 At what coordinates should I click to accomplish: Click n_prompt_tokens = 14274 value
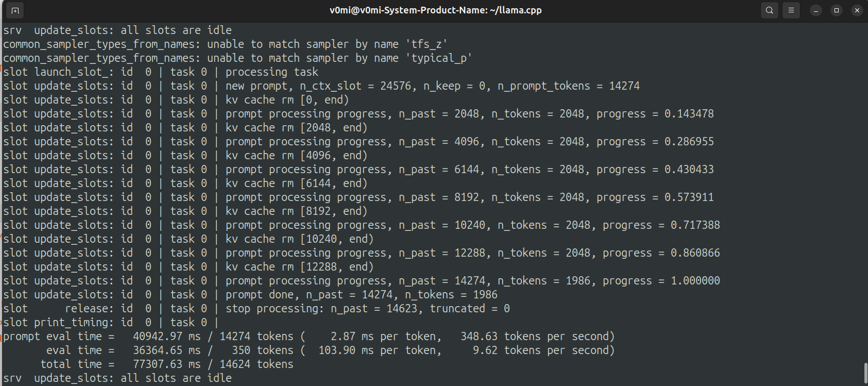coord(624,86)
